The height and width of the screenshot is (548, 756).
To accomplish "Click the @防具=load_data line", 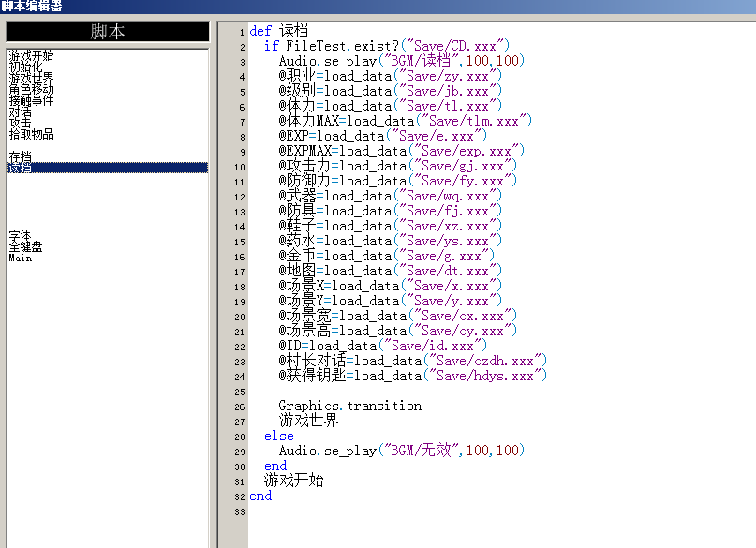I will (390, 211).
